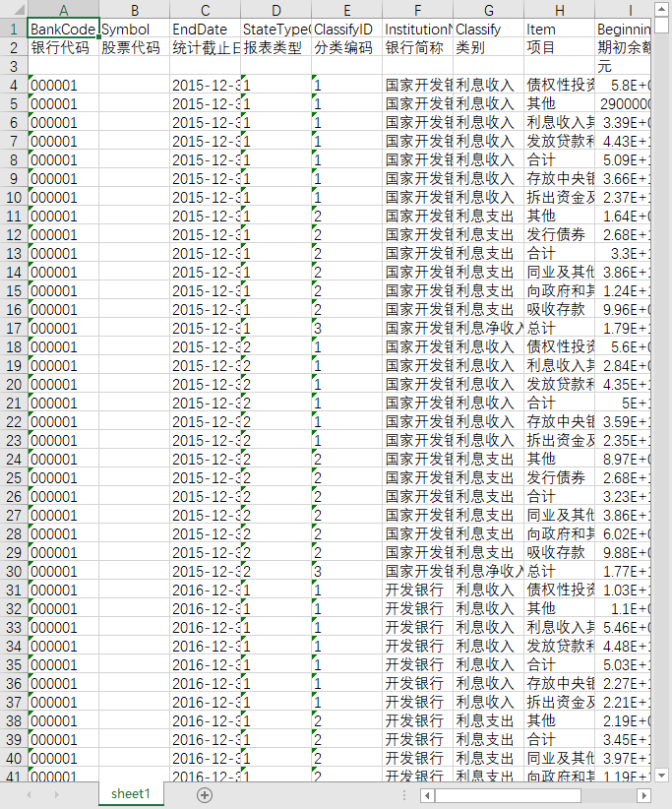The height and width of the screenshot is (809, 672).
Task: Select column C header
Action: pos(205,10)
